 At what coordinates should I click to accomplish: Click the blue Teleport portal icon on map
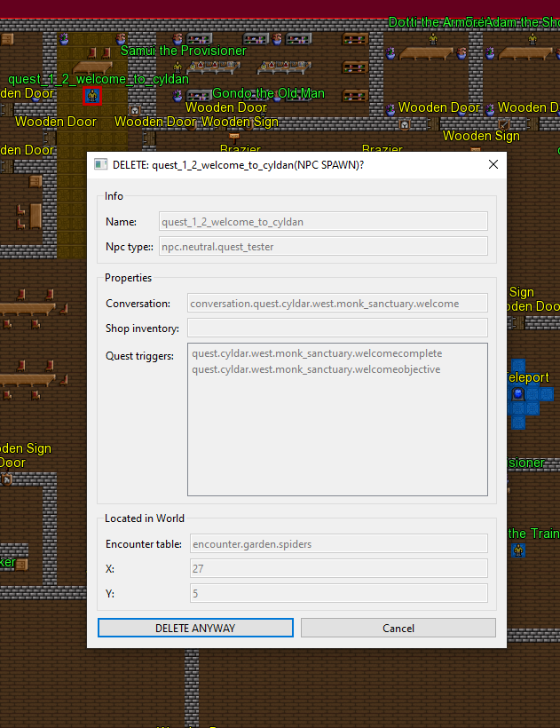pos(518,394)
